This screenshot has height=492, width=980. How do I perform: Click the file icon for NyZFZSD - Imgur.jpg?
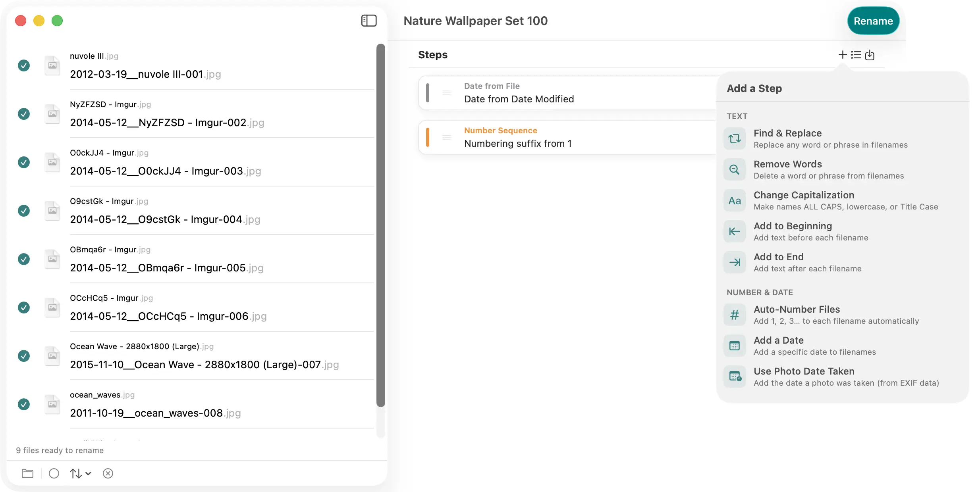click(52, 114)
